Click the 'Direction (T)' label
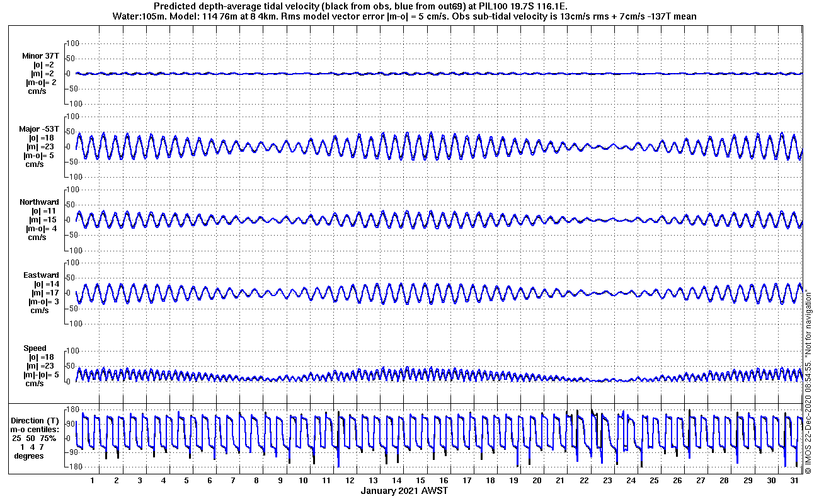 pos(37,421)
